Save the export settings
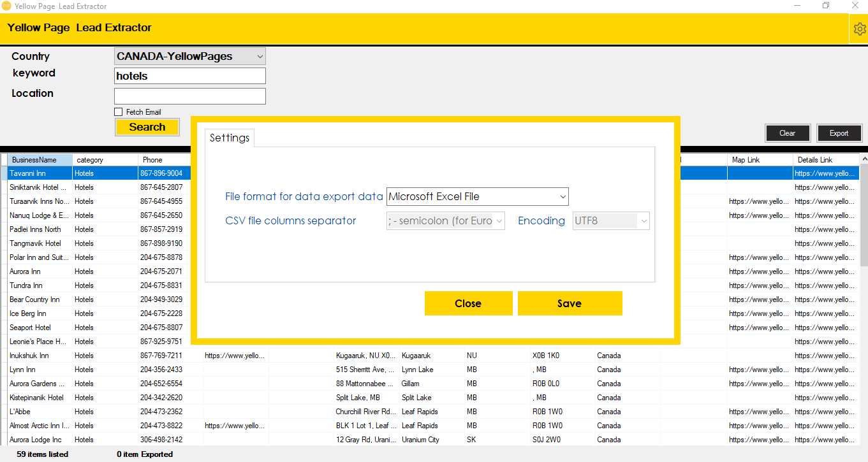This screenshot has height=462, width=868. 570,303
